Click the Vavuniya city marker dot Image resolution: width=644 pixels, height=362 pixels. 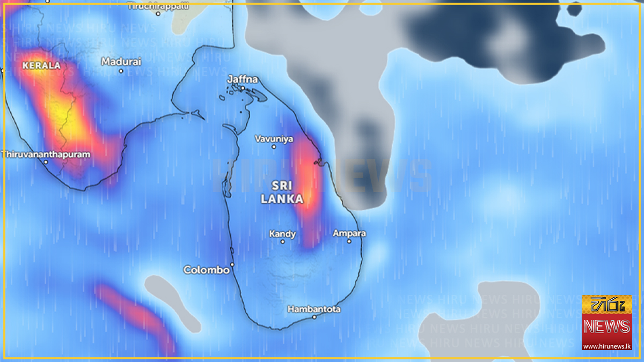(274, 146)
